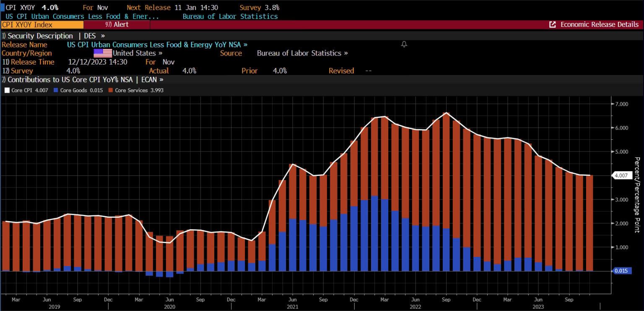The image size is (644, 311).
Task: Click the 4.007 Core CPI axis label
Action: (x=621, y=175)
